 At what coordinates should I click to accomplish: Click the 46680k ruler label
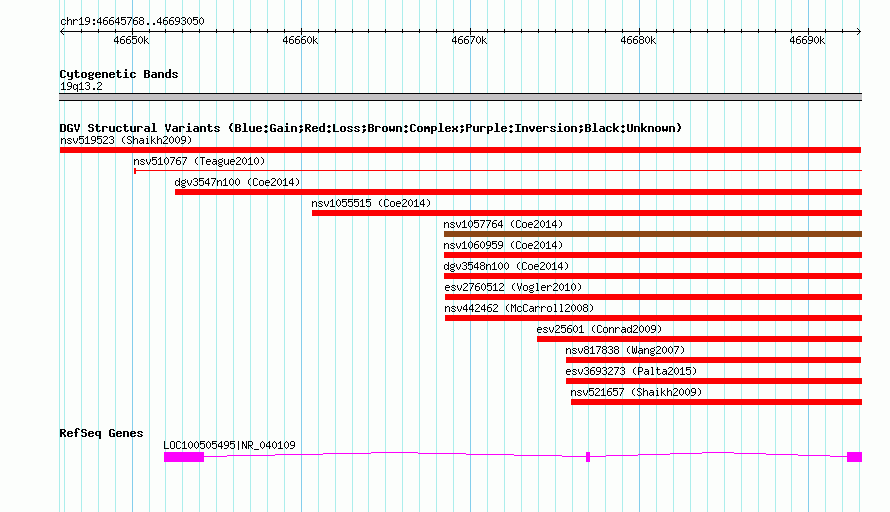[x=639, y=40]
